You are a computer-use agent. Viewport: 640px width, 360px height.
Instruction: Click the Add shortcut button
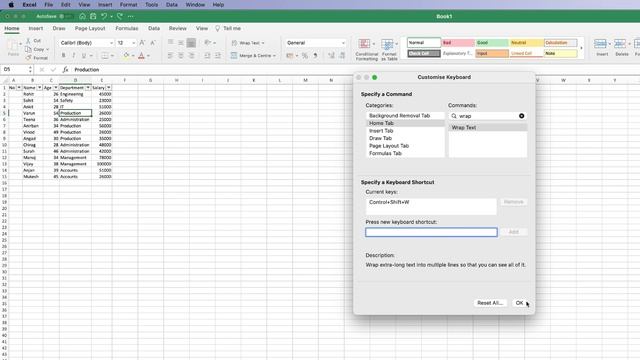(x=513, y=232)
